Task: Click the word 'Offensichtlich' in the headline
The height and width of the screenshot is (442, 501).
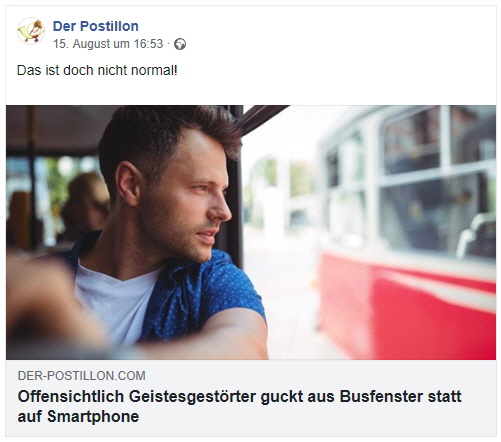Action: [x=71, y=397]
